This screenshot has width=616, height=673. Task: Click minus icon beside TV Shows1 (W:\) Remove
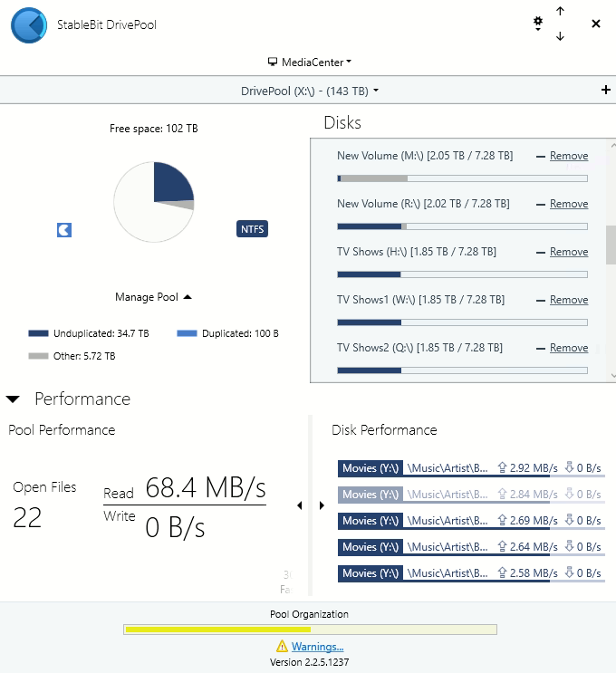pyautogui.click(x=541, y=301)
